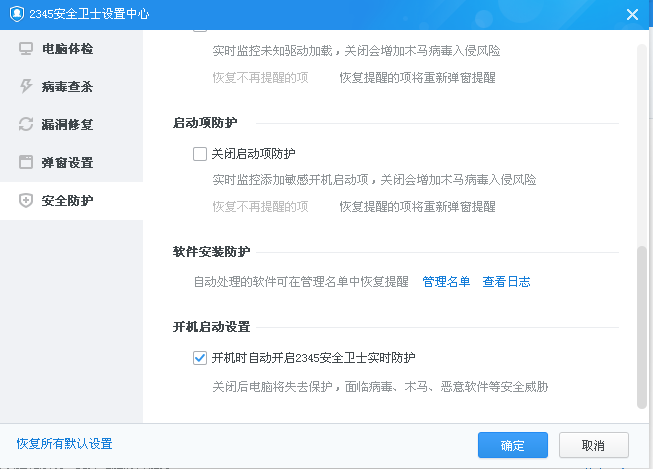653x469 pixels.
Task: Open the 电脑体检 settings tab
Action: click(71, 49)
